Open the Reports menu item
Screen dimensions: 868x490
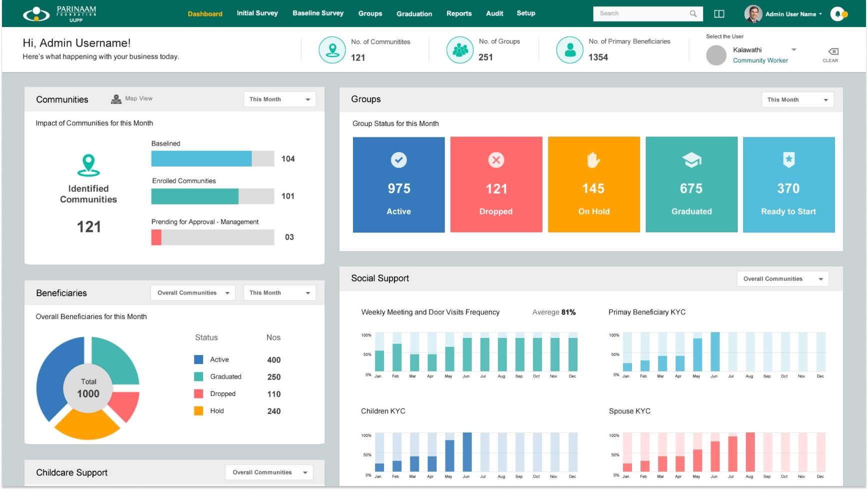(458, 13)
